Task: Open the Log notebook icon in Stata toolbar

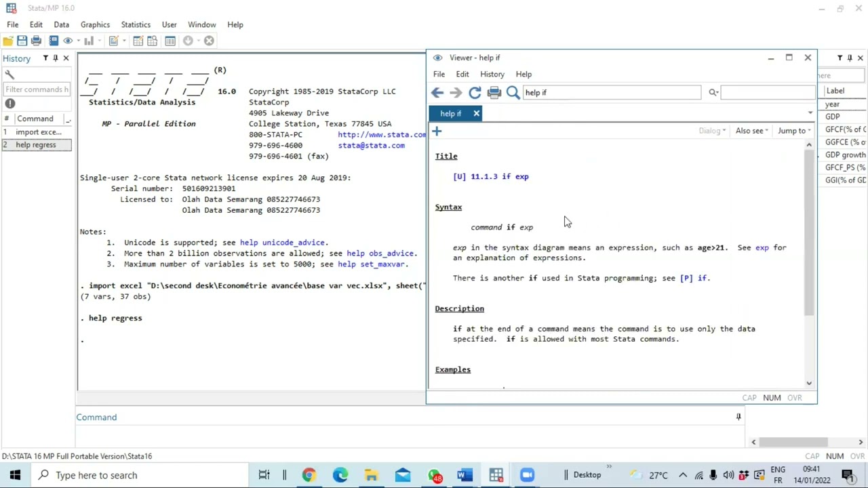Action: coord(54,41)
